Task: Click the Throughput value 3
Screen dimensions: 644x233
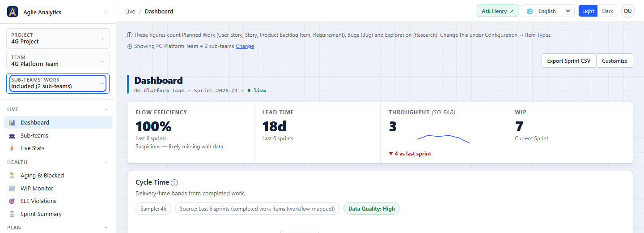Action: [393, 127]
